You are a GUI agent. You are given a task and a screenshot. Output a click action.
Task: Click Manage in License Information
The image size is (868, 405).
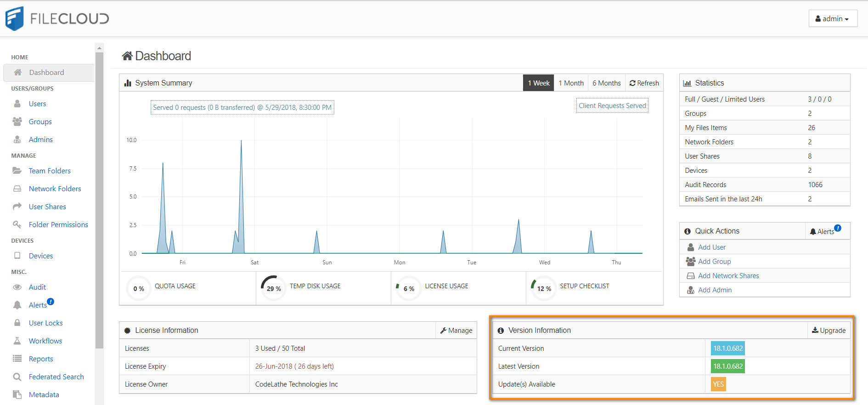click(x=456, y=331)
